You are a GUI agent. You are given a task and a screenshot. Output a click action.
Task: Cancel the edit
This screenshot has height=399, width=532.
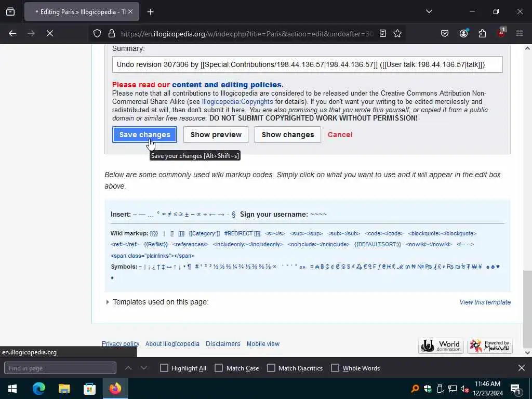340,135
